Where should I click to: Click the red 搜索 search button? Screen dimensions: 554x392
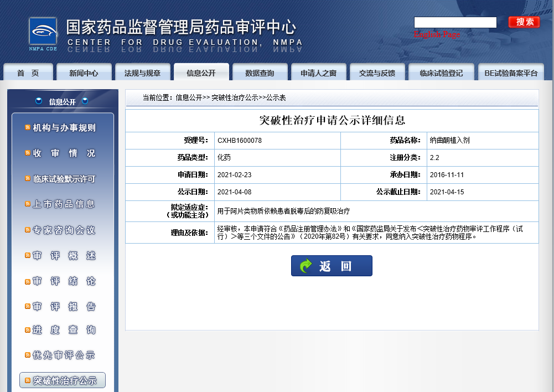pos(524,22)
